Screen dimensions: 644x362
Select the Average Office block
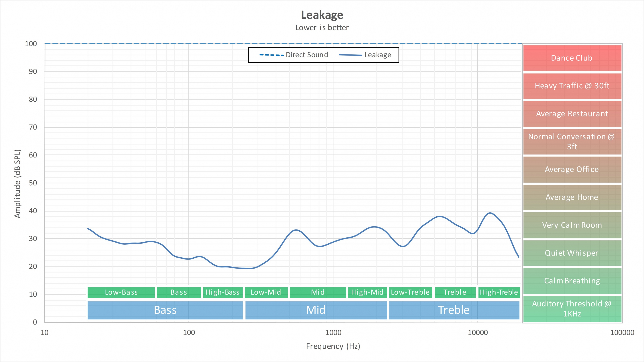572,169
